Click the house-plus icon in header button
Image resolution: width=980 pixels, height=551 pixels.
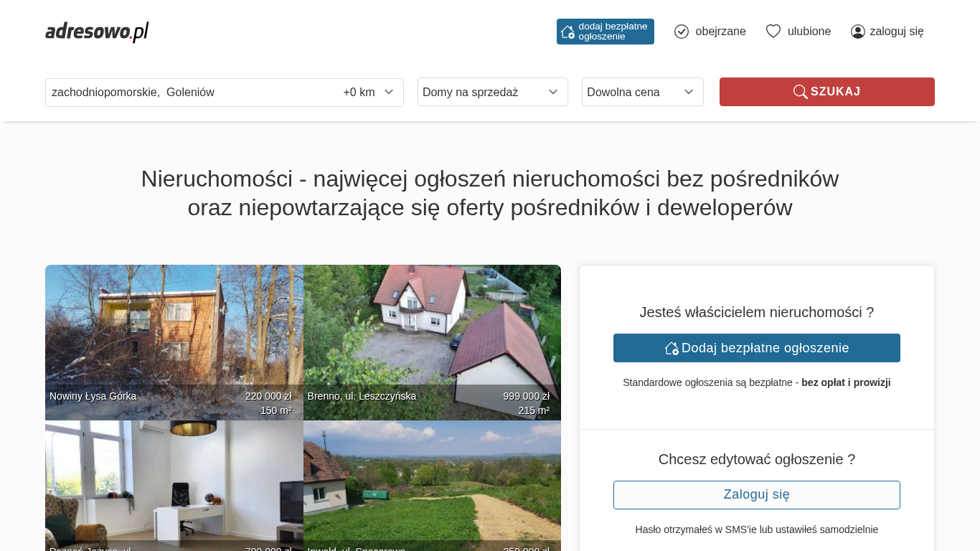click(567, 32)
